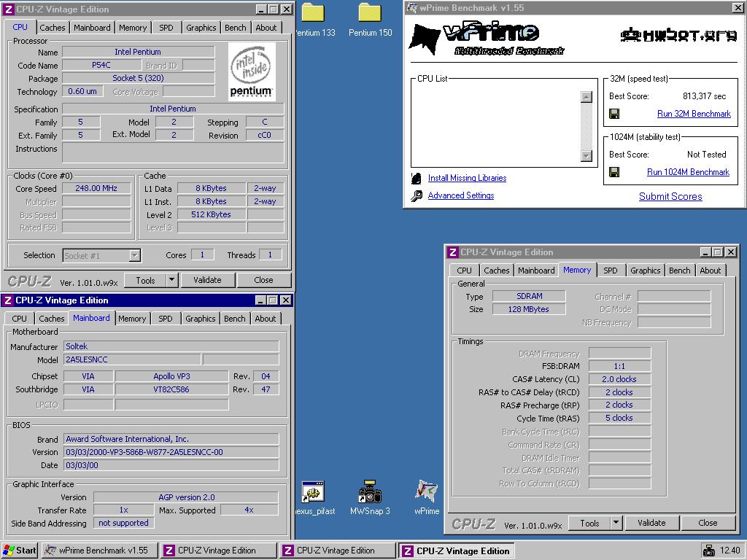Click Run 32M Benchmark link
Viewport: 747px width, 560px height.
(694, 114)
